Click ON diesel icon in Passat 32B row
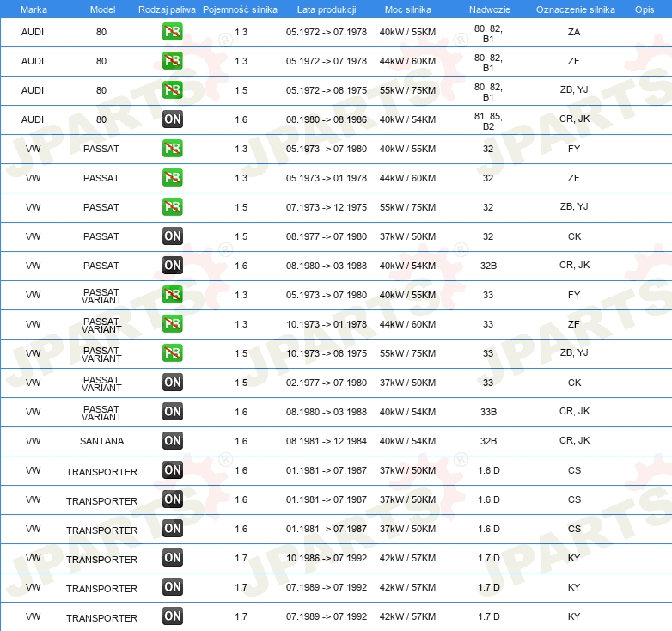This screenshot has height=631, width=672. (x=172, y=266)
